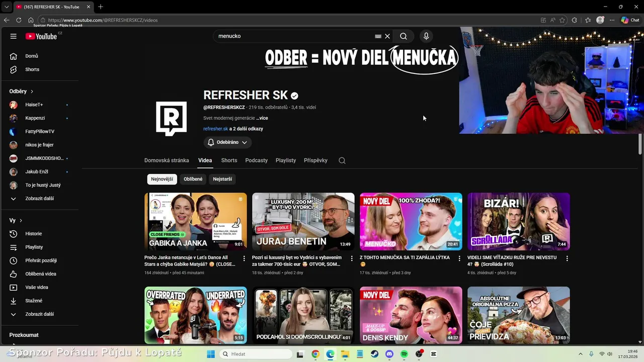644x362 pixels.
Task: Open Discord from the taskbar
Action: [x=389, y=354]
